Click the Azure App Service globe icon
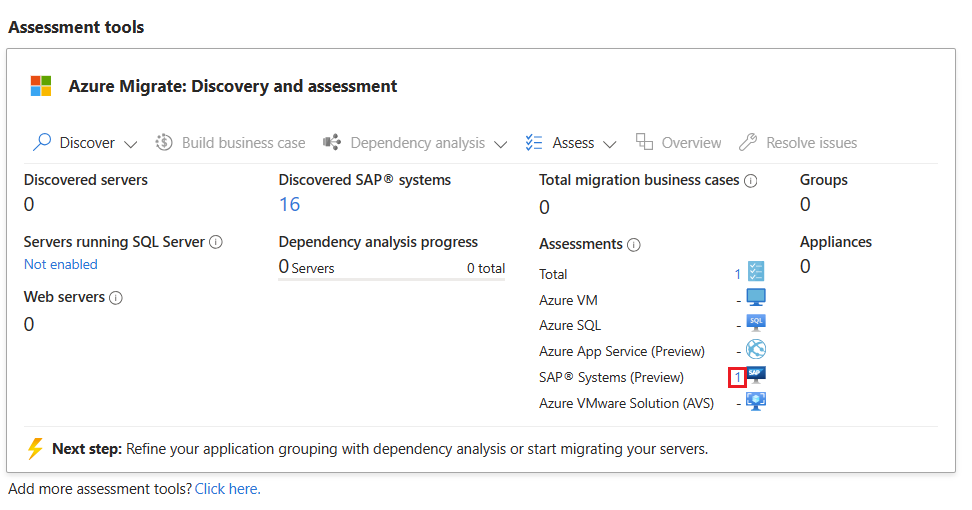This screenshot has height=510, width=972. tap(756, 350)
